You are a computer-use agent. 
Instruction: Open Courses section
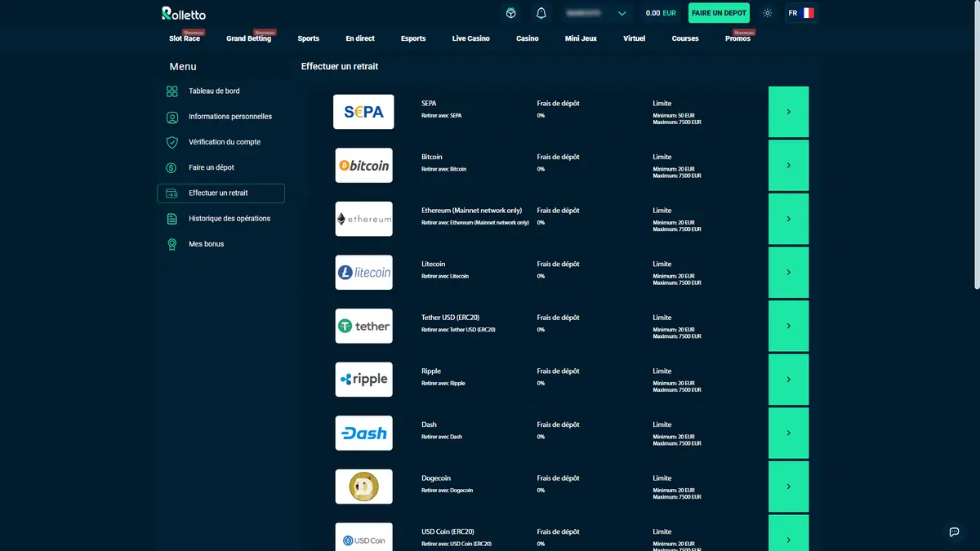tap(685, 38)
